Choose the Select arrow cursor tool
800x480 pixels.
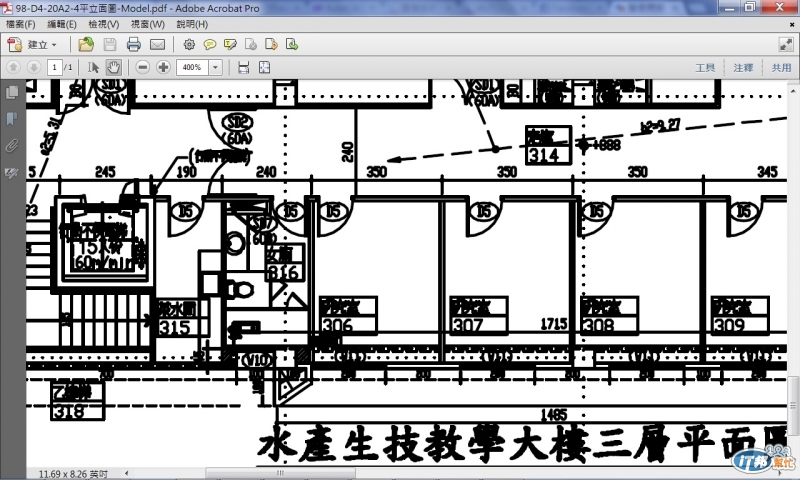[x=93, y=67]
